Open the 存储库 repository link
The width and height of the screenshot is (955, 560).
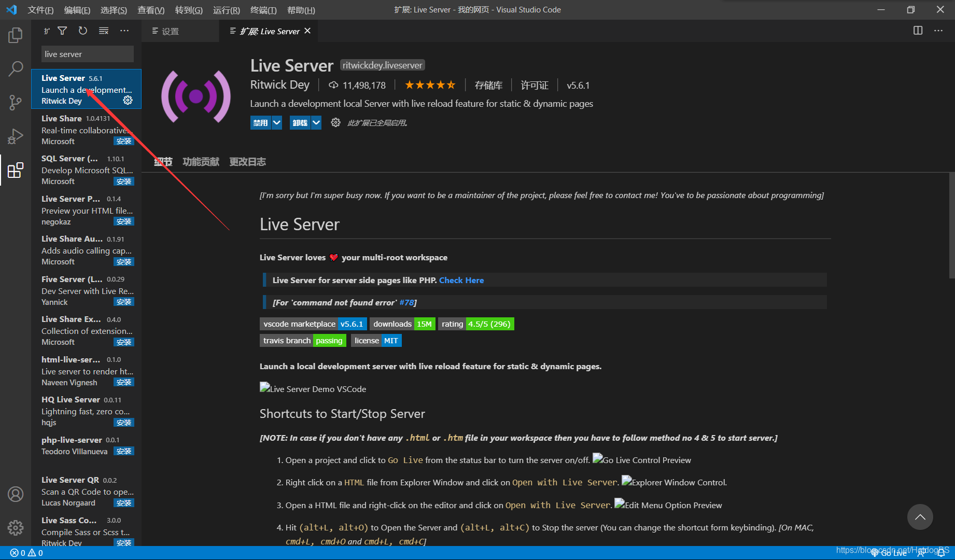point(488,86)
